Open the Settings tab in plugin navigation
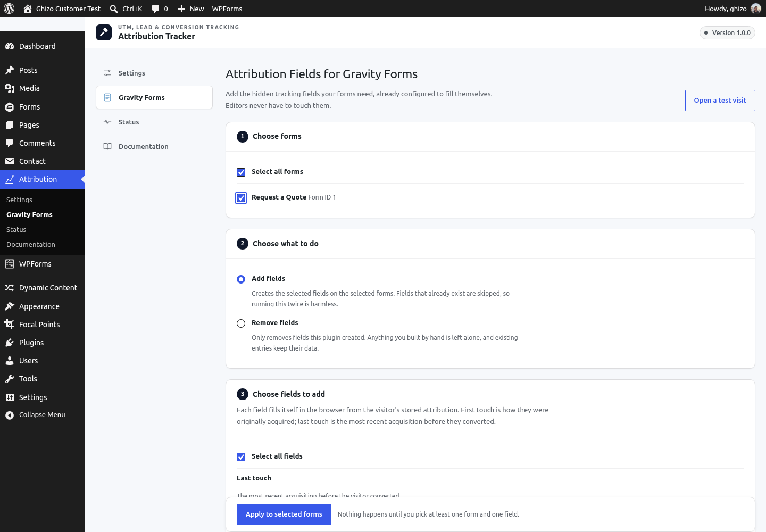Image resolution: width=766 pixels, height=532 pixels. point(154,73)
